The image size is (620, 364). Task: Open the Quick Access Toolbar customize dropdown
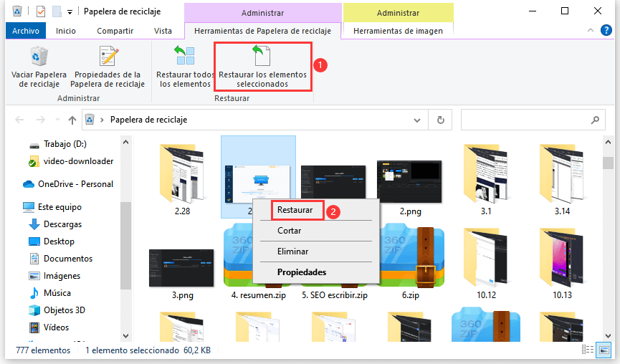(x=70, y=11)
